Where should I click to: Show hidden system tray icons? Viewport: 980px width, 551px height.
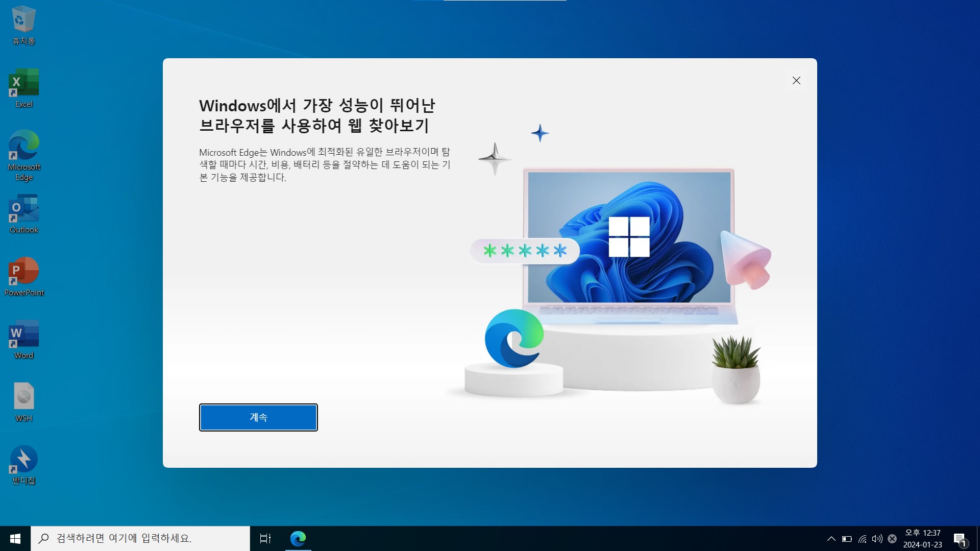(831, 539)
